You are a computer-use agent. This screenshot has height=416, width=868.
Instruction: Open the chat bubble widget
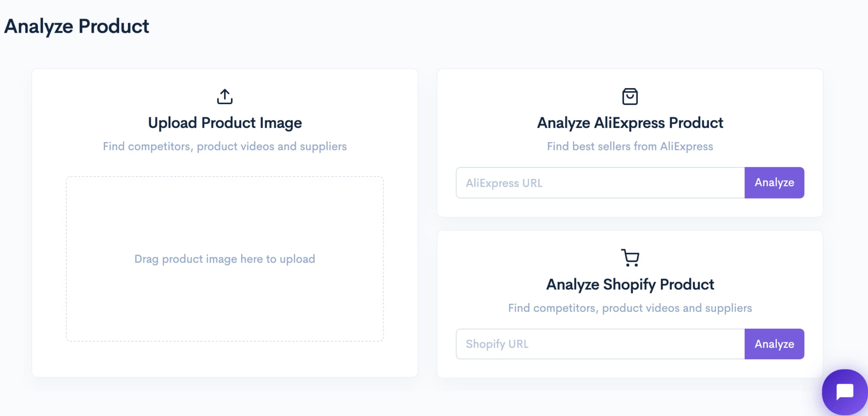tap(845, 392)
